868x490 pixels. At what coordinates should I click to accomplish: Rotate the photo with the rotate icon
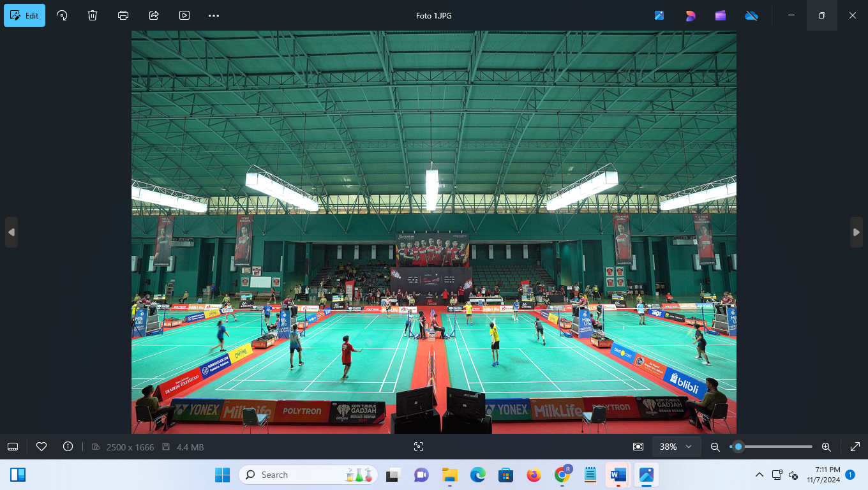pyautogui.click(x=62, y=15)
